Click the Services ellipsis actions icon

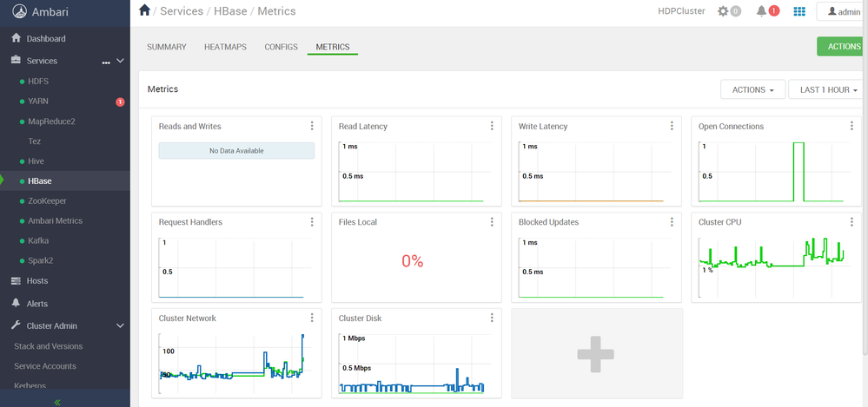106,62
